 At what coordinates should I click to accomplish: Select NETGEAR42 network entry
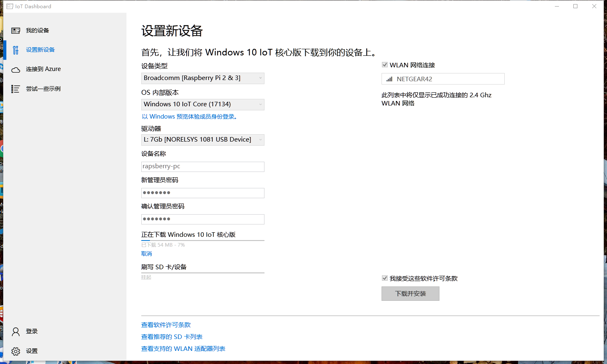(443, 79)
